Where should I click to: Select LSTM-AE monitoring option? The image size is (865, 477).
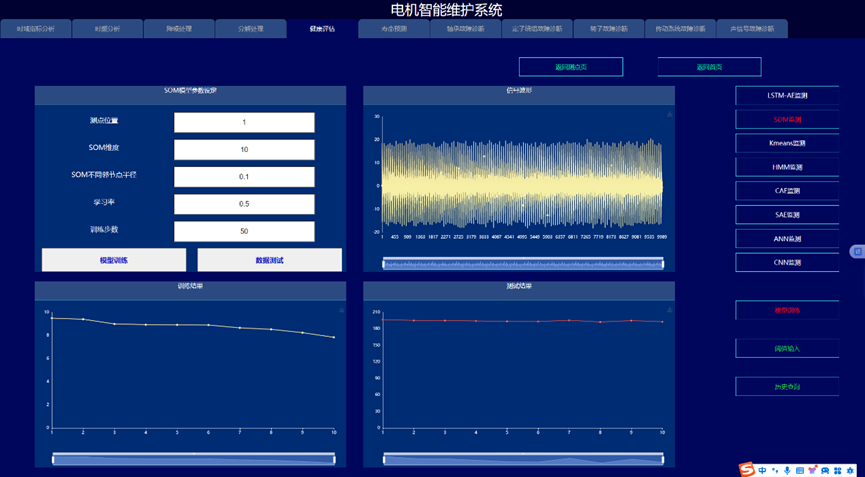coord(787,96)
